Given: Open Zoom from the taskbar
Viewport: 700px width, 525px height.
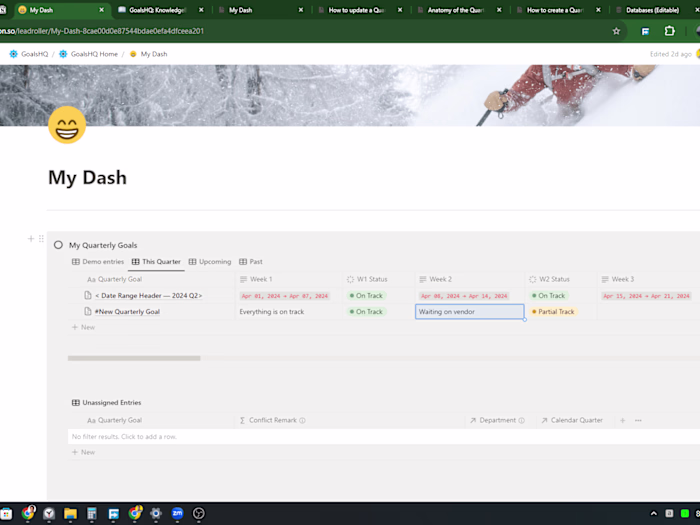Looking at the screenshot, I should click(x=177, y=513).
